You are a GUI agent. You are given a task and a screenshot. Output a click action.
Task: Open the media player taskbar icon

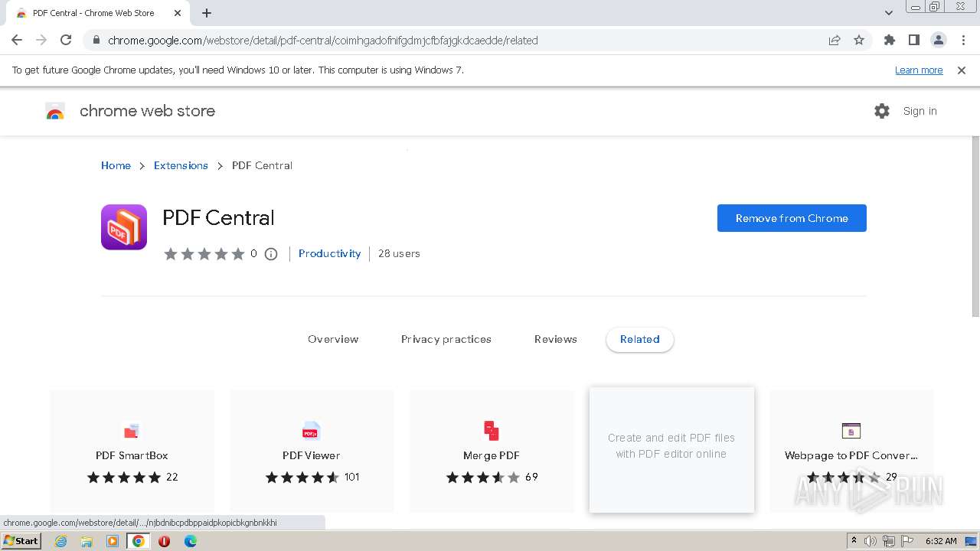[113, 541]
